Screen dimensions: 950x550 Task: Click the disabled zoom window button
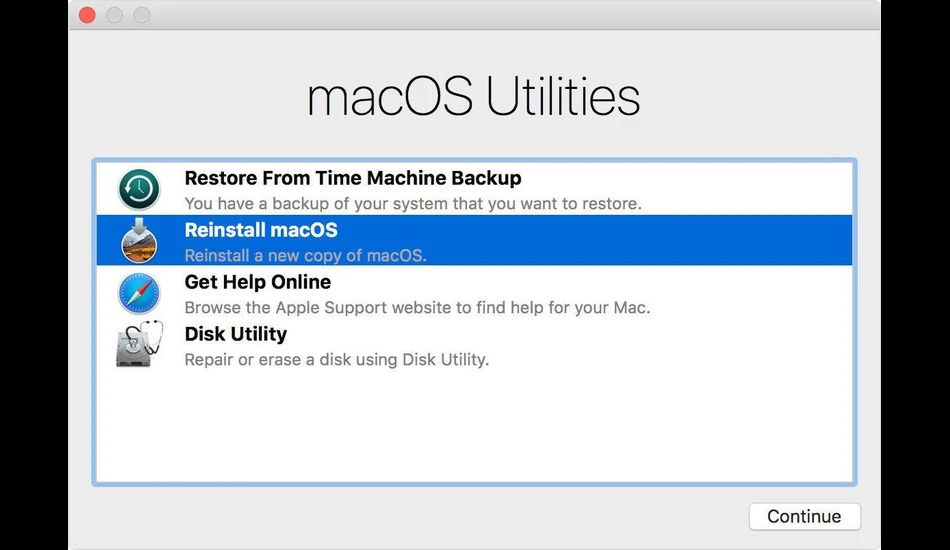142,15
